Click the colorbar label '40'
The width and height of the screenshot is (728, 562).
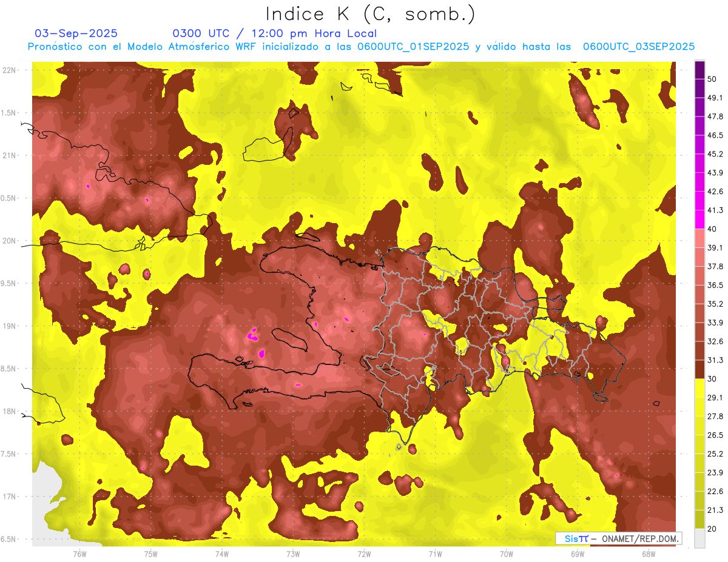pos(712,229)
